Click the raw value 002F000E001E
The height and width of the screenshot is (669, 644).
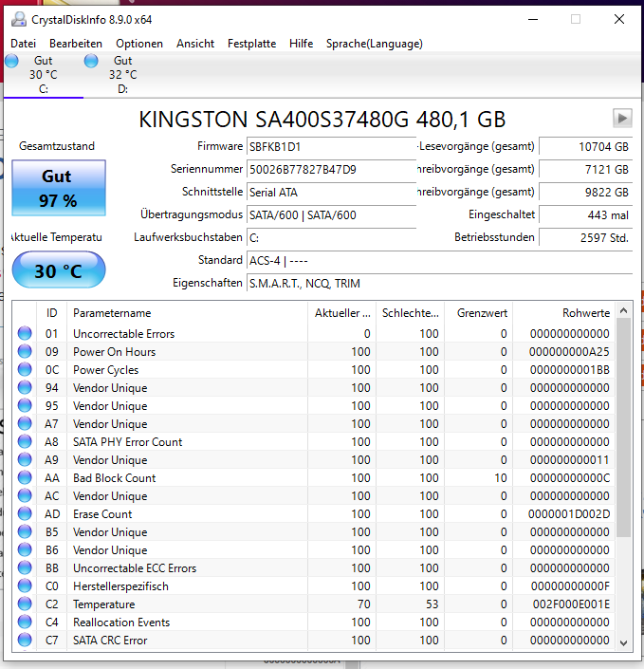571,604
